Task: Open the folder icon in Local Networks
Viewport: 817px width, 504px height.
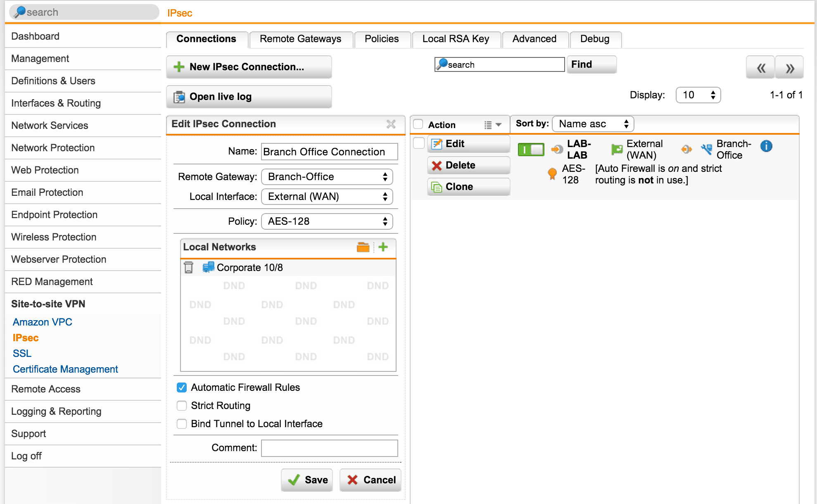Action: (363, 247)
